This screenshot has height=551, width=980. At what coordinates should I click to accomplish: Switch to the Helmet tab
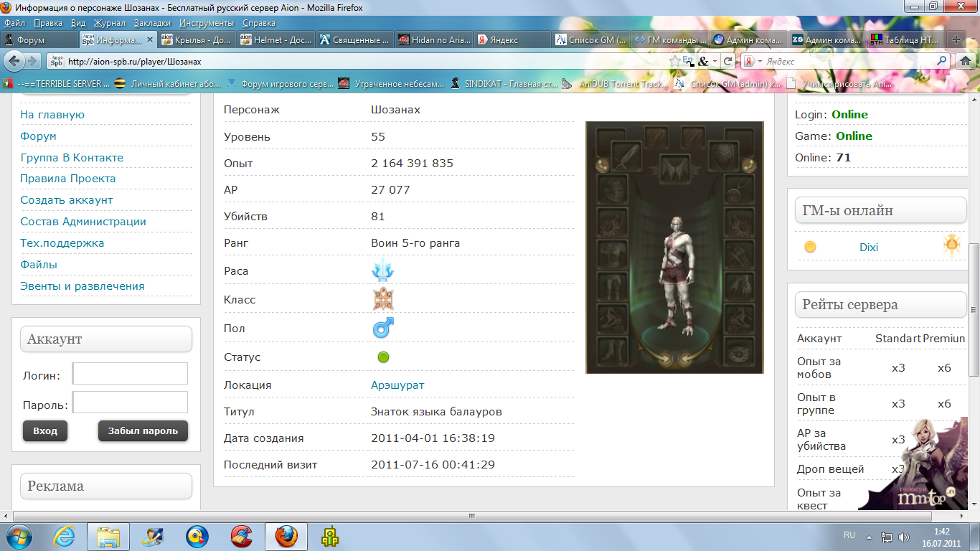(x=275, y=40)
